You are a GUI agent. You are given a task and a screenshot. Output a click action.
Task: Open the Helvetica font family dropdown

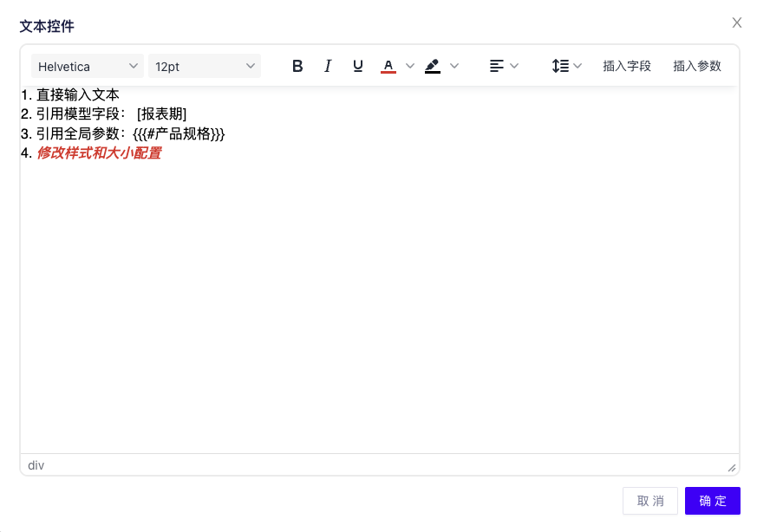[x=88, y=66]
